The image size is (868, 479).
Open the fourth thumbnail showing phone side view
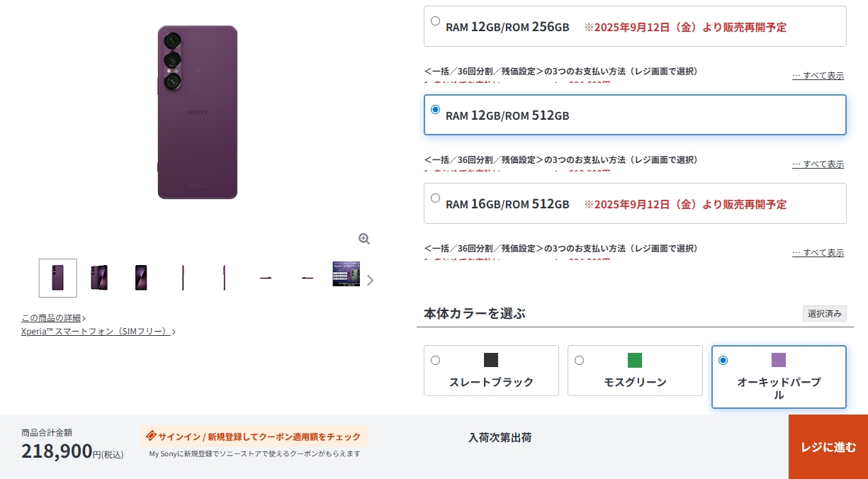coord(183,278)
